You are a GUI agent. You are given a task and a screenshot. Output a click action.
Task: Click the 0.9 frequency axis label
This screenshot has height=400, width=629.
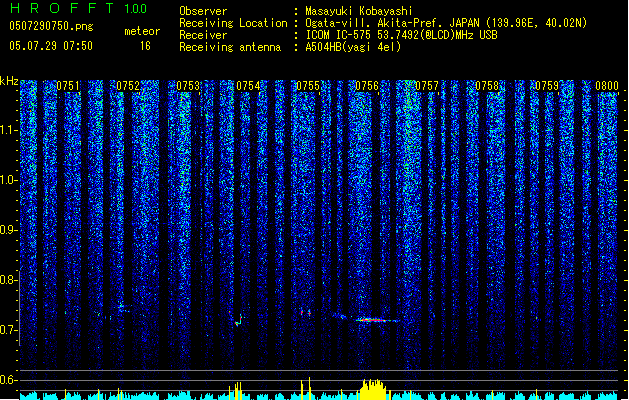point(9,230)
